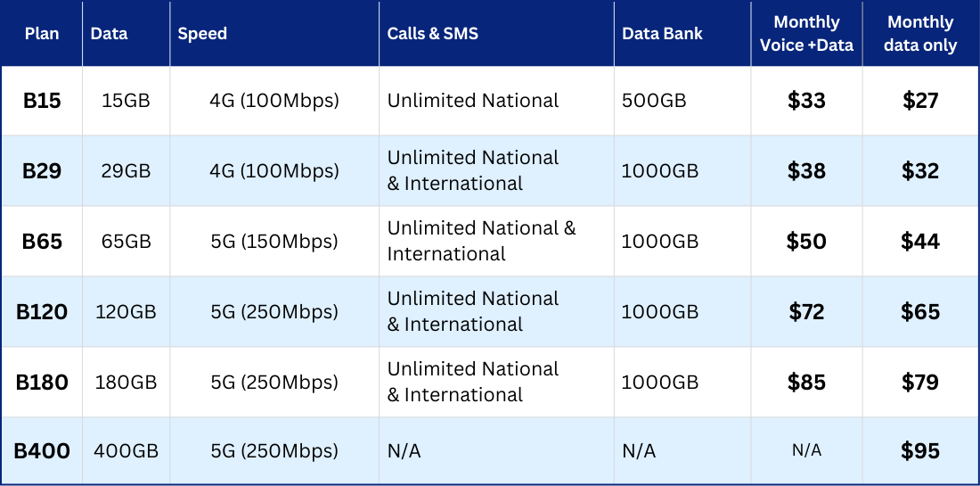Select the Unlimited National cell for B15
The image size is (980, 486).
click(x=473, y=101)
